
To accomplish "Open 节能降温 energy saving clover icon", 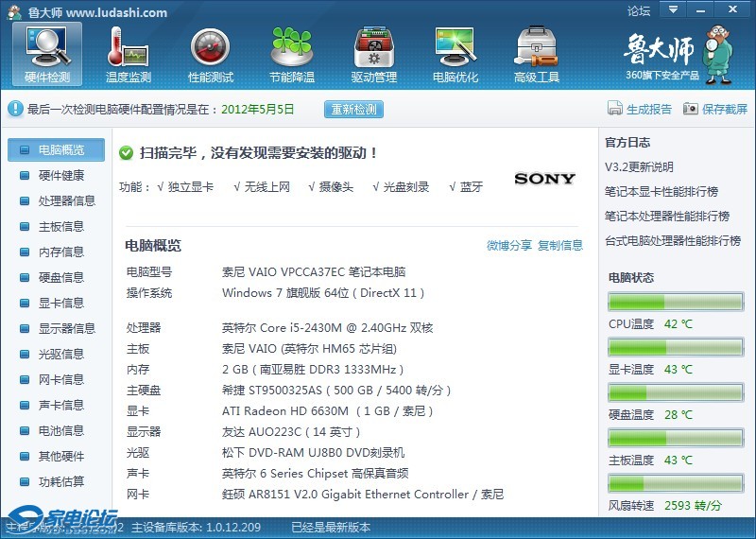I will coord(292,55).
